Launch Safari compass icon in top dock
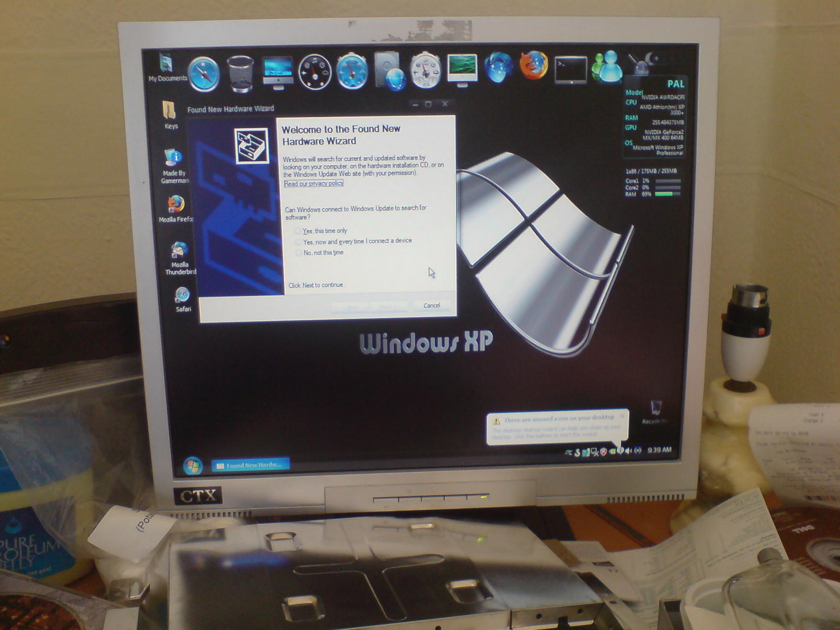840x630 pixels. tap(203, 74)
